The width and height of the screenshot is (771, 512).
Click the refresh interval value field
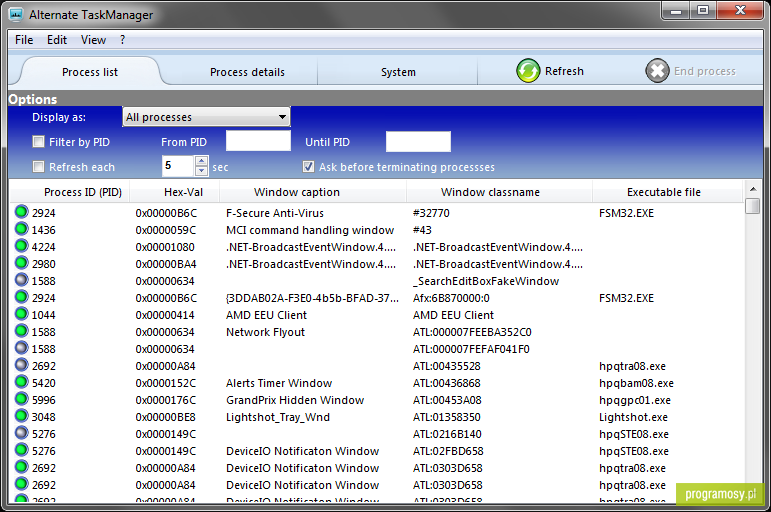pos(179,166)
